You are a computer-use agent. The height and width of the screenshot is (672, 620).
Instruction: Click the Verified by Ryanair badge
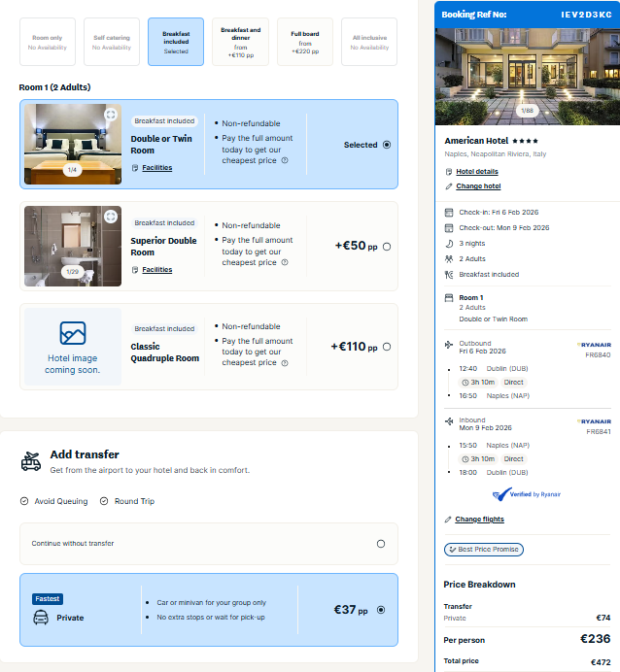click(x=527, y=494)
